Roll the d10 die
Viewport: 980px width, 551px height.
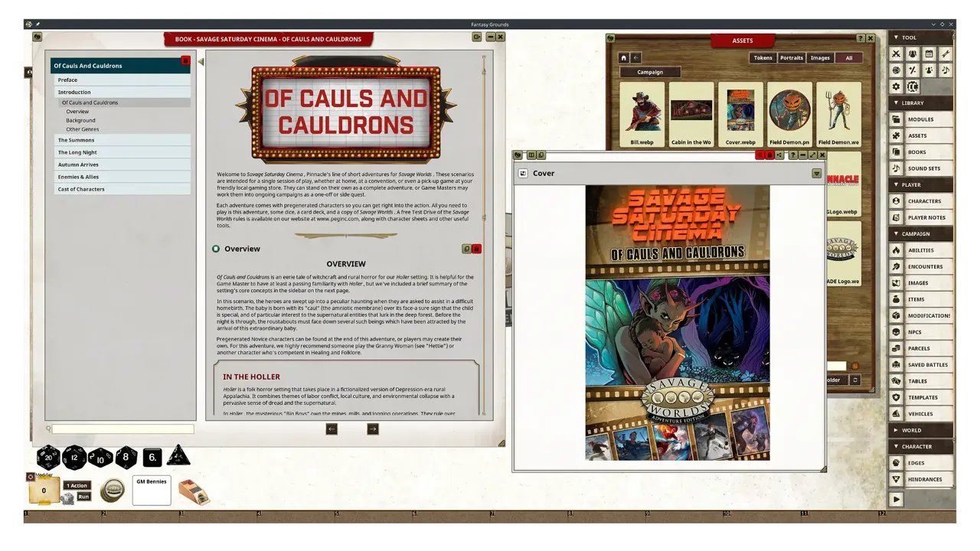[100, 458]
